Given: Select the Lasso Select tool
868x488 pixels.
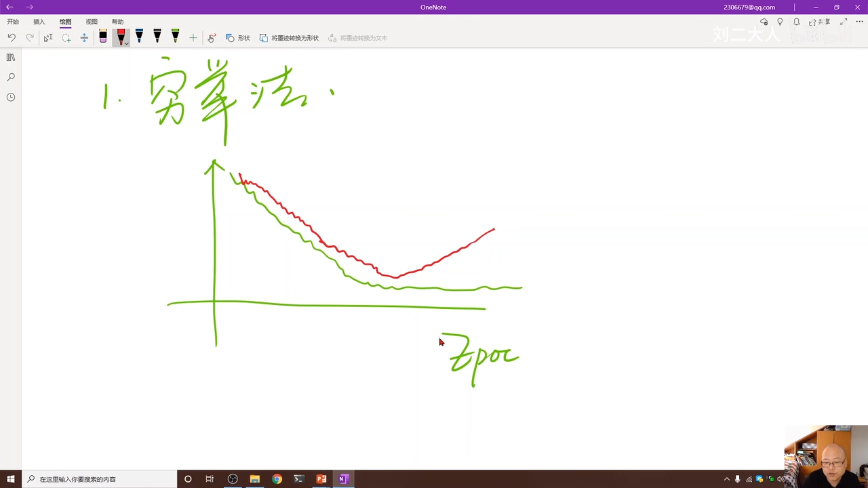Looking at the screenshot, I should point(66,38).
